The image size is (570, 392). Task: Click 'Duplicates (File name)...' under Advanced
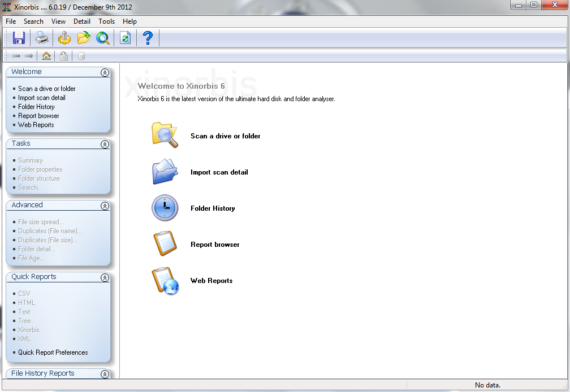click(50, 231)
